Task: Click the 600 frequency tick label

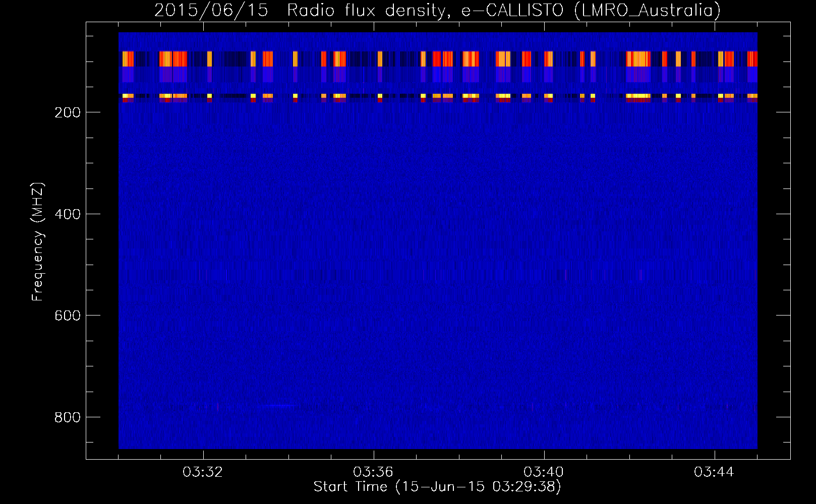Action: [68, 316]
